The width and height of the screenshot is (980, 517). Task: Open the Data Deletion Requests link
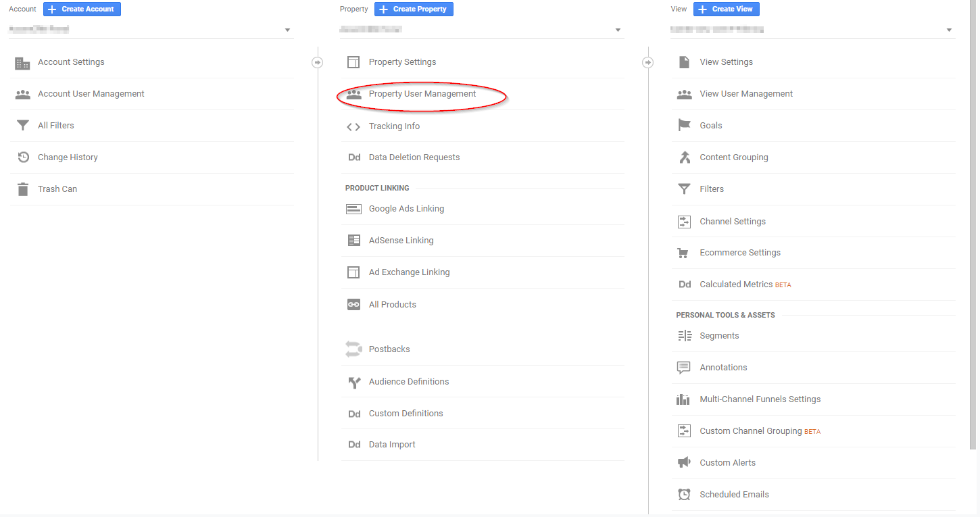(x=414, y=157)
